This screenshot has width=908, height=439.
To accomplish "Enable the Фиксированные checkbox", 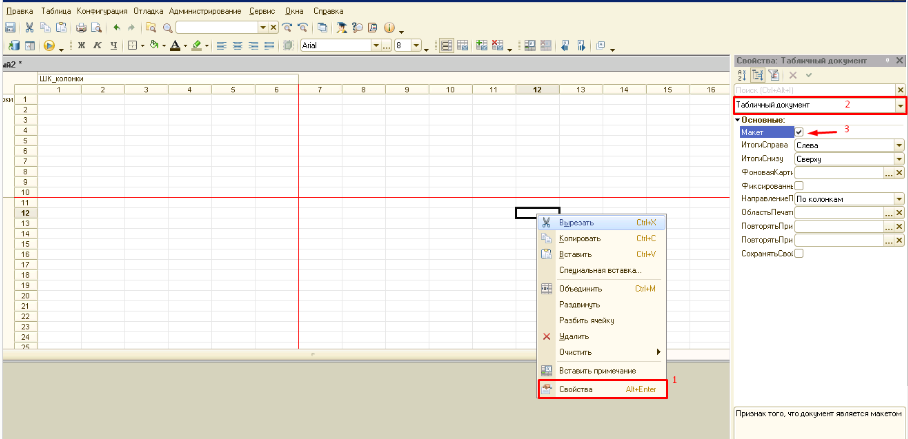I will 799,186.
